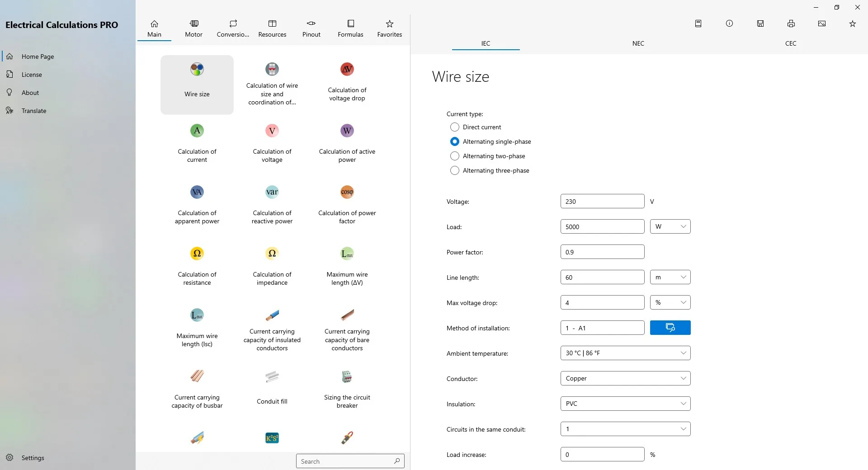Open Calculation of apparent power tile

(x=197, y=208)
